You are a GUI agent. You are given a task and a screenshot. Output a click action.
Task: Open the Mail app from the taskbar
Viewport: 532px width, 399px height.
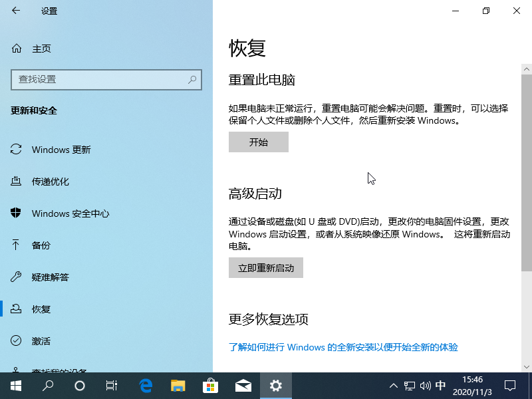[243, 386]
